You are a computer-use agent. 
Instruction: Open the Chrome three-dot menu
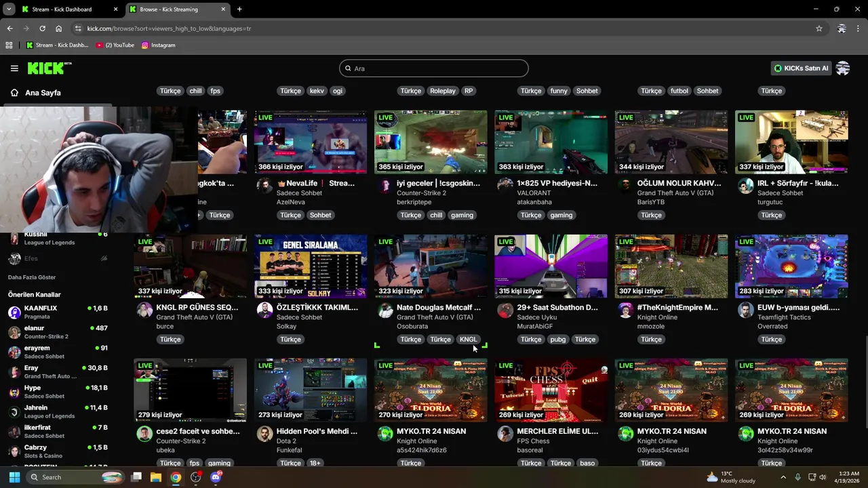point(859,28)
